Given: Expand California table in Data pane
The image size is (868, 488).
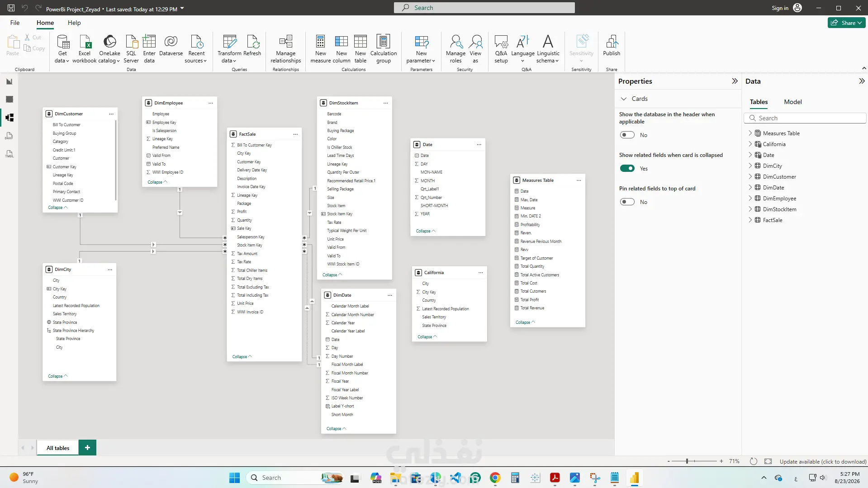Looking at the screenshot, I should click(x=750, y=144).
